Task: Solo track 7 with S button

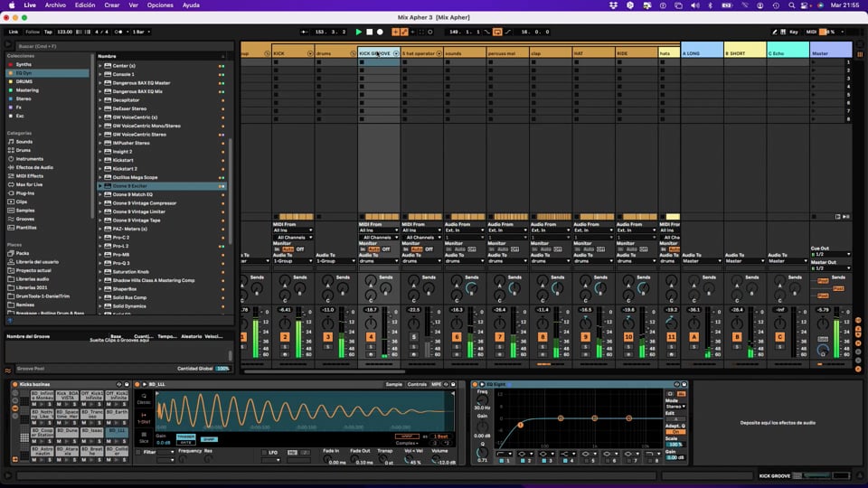Action: [x=499, y=347]
